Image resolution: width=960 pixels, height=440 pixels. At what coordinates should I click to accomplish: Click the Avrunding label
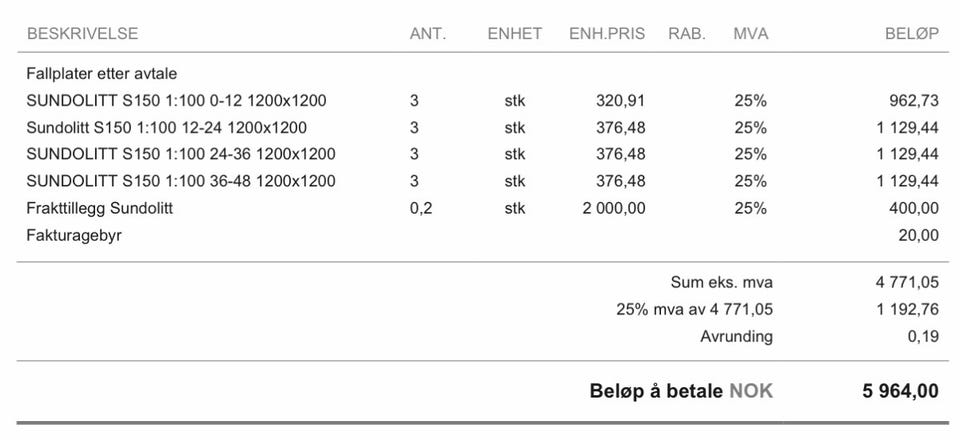(736, 336)
